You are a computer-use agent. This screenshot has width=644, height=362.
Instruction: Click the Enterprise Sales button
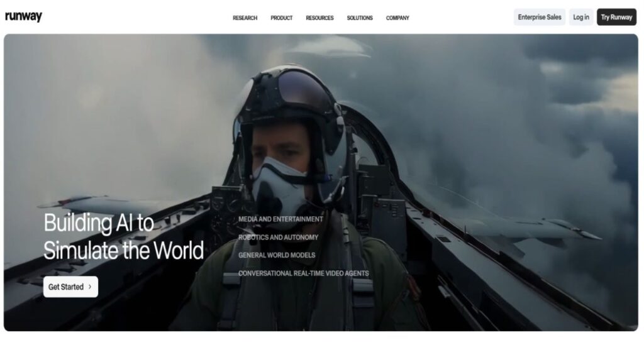tap(539, 17)
